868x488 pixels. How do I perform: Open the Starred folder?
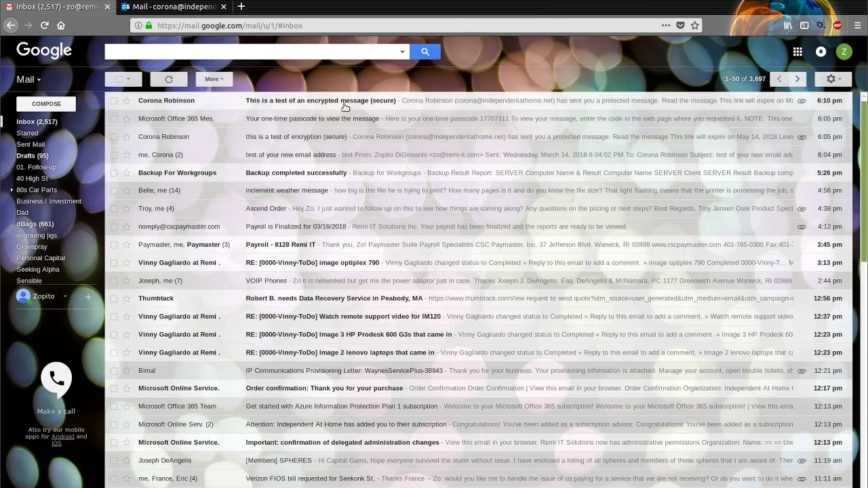(x=27, y=133)
